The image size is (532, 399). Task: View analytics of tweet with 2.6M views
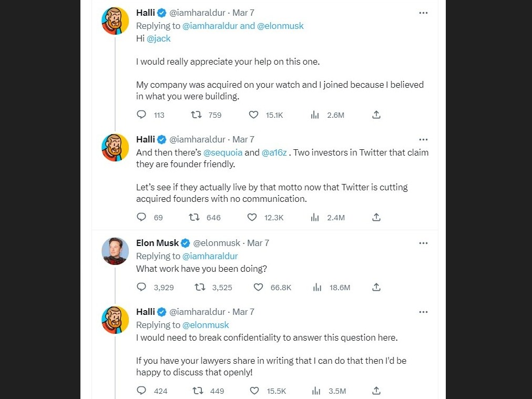315,115
